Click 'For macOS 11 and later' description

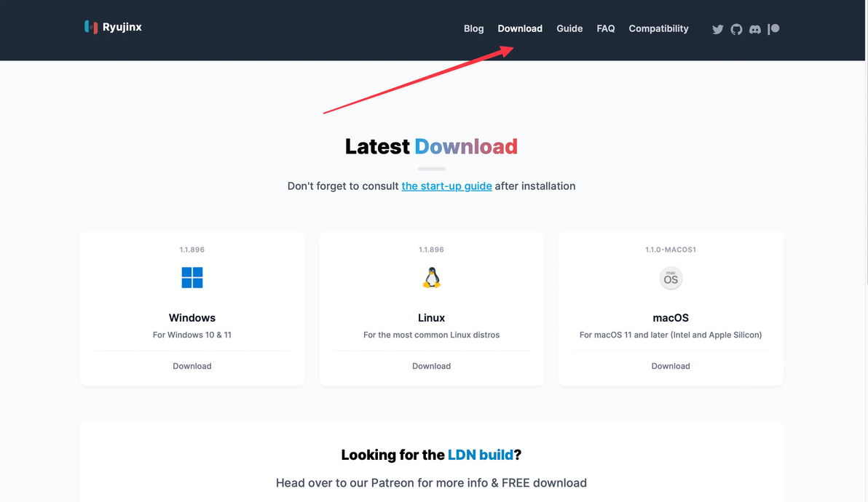tap(671, 335)
